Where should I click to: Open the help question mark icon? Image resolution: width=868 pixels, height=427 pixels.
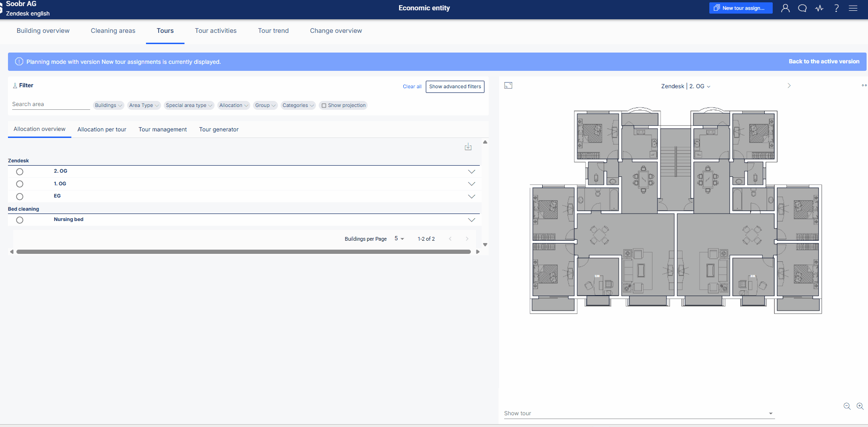point(836,8)
